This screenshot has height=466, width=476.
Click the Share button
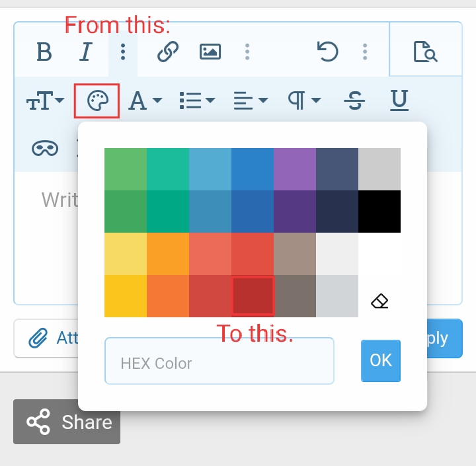(67, 422)
